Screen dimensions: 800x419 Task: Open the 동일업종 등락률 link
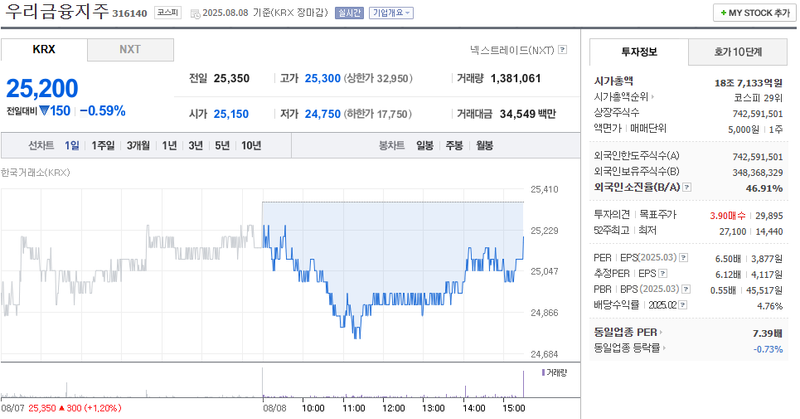click(630, 348)
